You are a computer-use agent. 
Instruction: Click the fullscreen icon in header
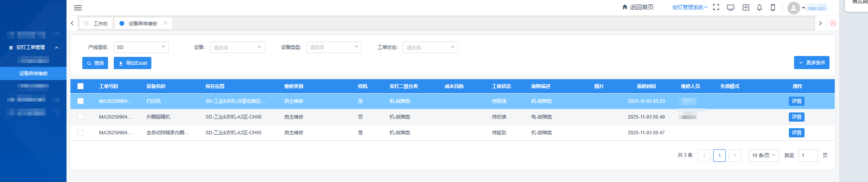tap(716, 7)
